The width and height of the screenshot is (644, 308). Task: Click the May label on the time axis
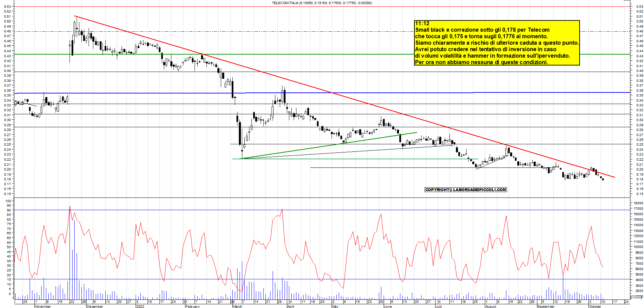tap(335, 306)
